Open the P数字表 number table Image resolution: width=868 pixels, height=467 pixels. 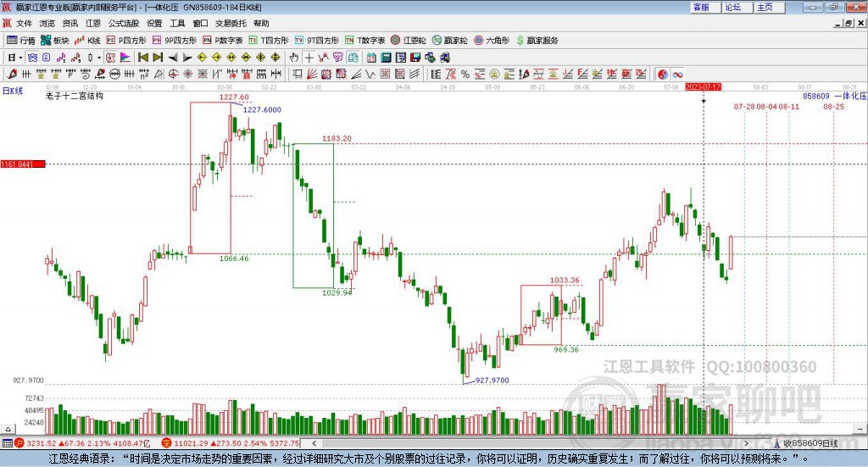[x=223, y=41]
